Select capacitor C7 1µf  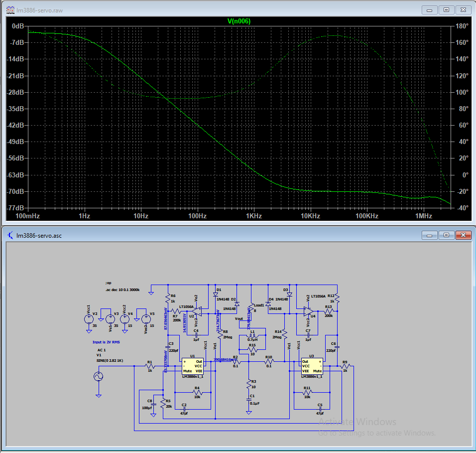[308, 335]
